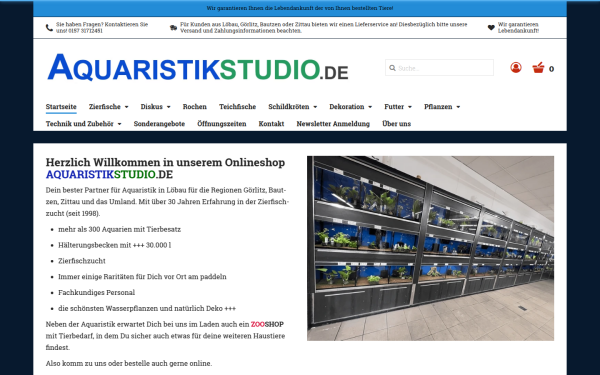Click the magnifier icon in the search box

(x=392, y=68)
